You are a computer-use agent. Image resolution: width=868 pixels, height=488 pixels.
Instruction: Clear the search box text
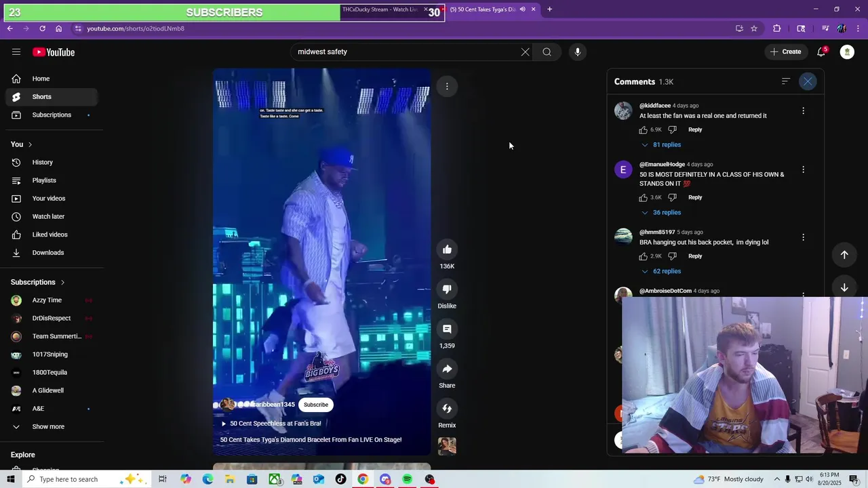525,52
